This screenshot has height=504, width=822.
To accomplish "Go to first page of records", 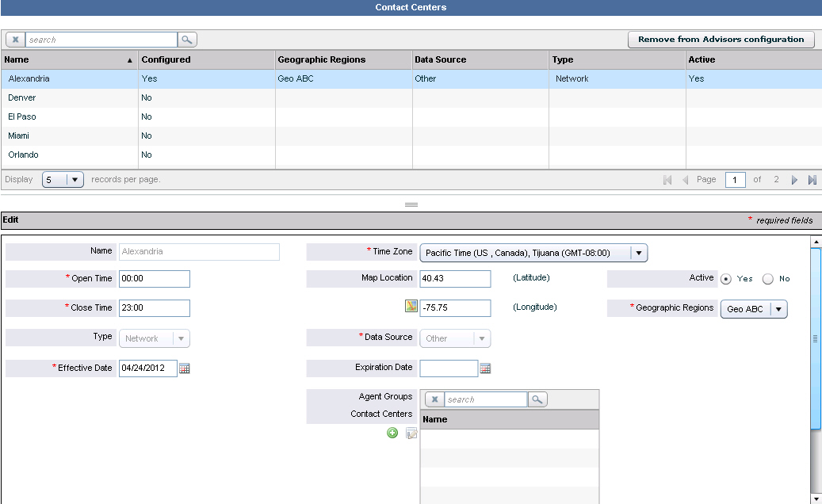I will 667,180.
